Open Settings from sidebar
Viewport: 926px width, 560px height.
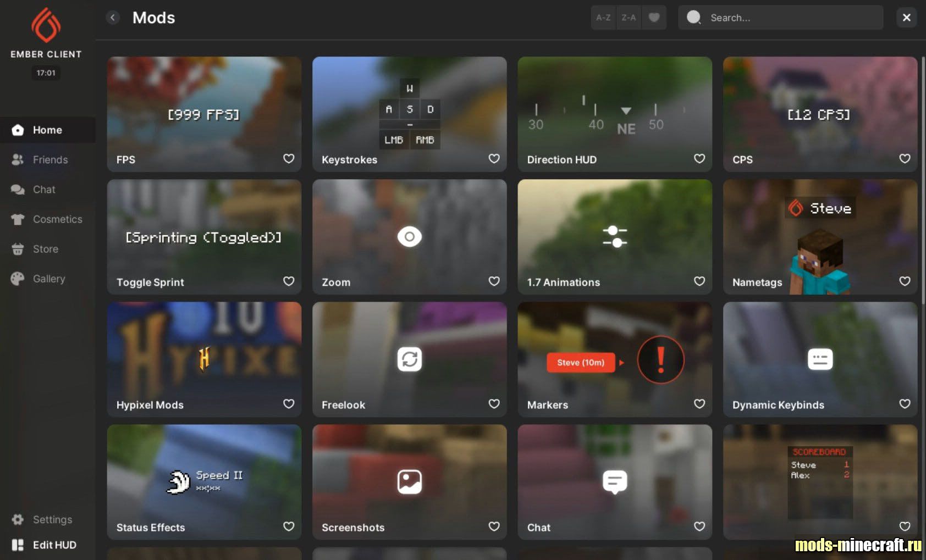click(48, 519)
